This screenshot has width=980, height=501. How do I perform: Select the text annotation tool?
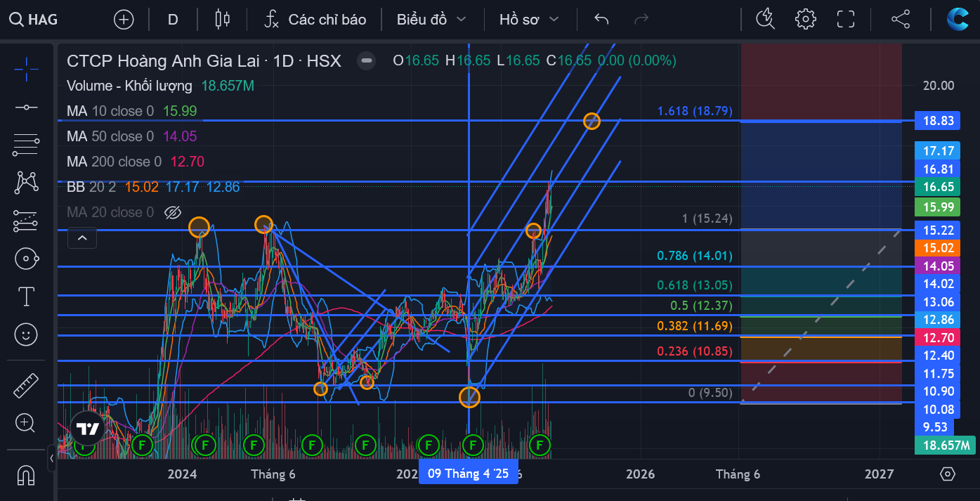click(x=27, y=297)
